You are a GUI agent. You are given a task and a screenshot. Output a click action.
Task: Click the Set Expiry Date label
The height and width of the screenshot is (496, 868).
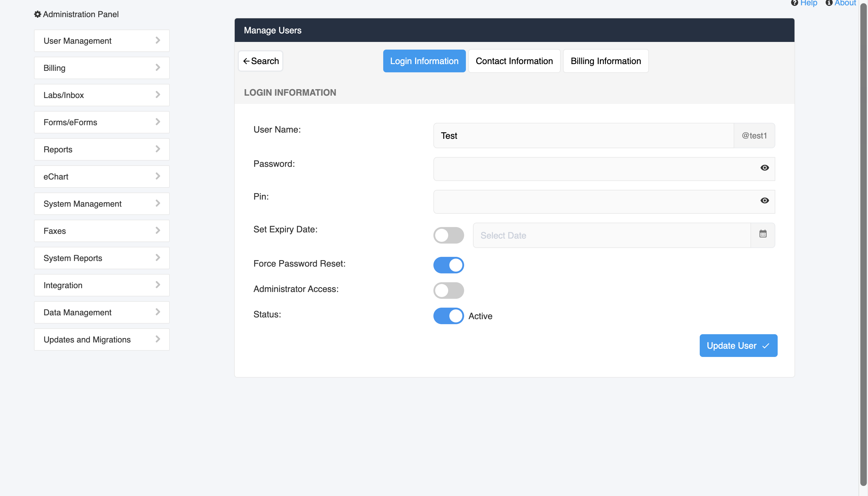(x=285, y=229)
